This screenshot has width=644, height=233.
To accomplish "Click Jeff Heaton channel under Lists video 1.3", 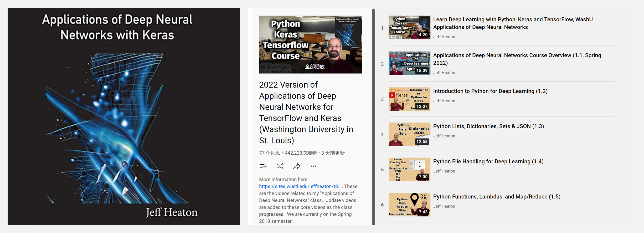I will tap(444, 136).
